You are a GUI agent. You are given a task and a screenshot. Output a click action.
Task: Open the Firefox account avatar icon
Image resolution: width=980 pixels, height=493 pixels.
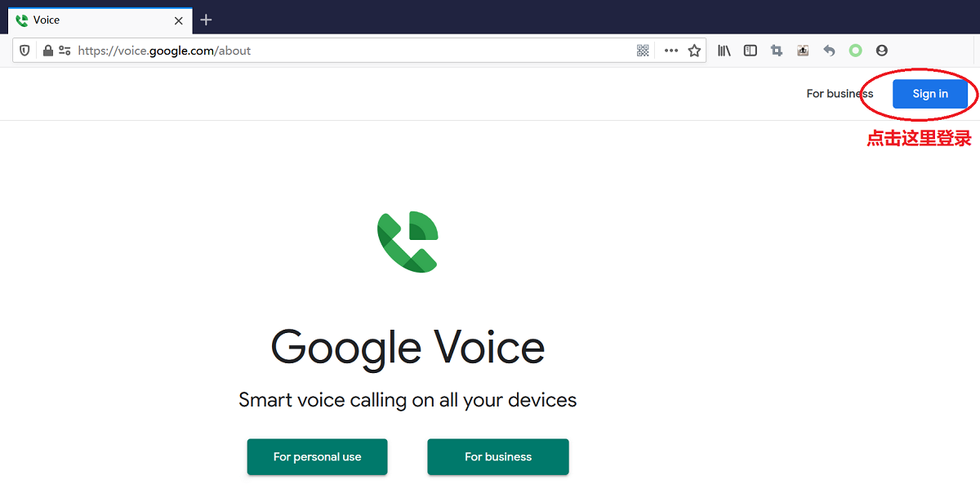pos(881,51)
